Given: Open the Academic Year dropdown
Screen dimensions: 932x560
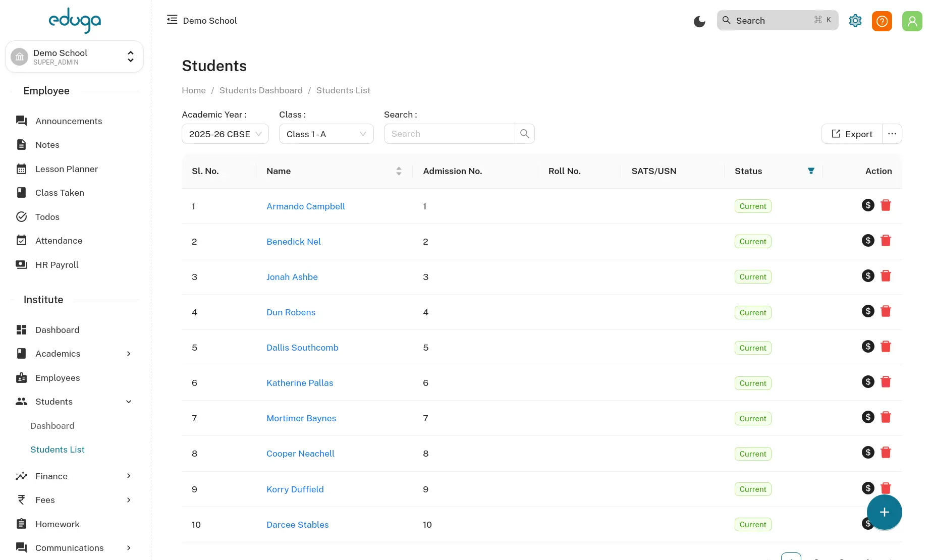Looking at the screenshot, I should click(x=225, y=134).
